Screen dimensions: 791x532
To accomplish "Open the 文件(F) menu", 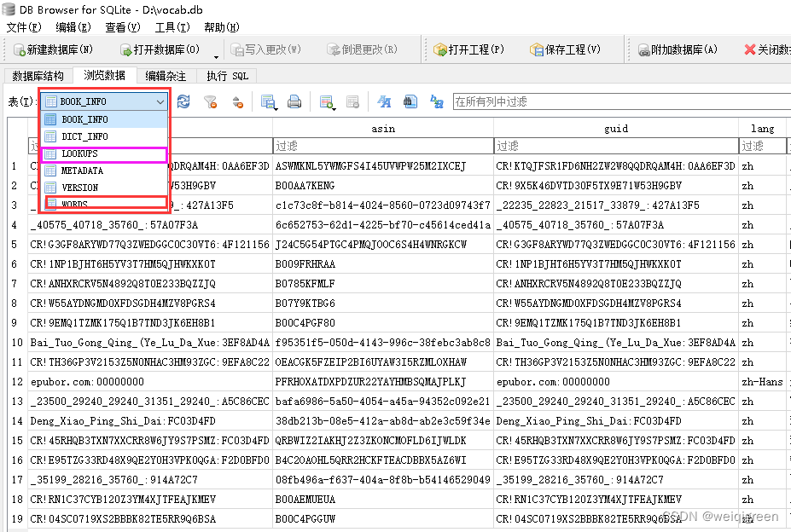I will click(24, 27).
